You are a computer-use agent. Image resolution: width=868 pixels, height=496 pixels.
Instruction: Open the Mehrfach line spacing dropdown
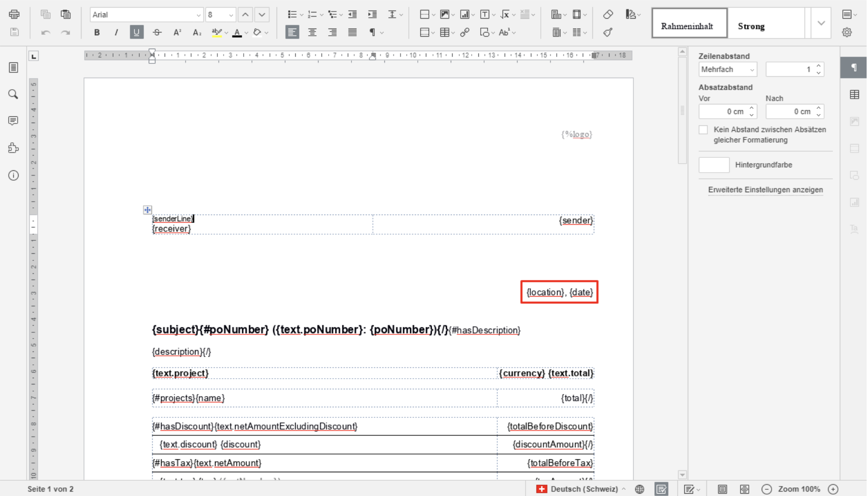tap(728, 70)
